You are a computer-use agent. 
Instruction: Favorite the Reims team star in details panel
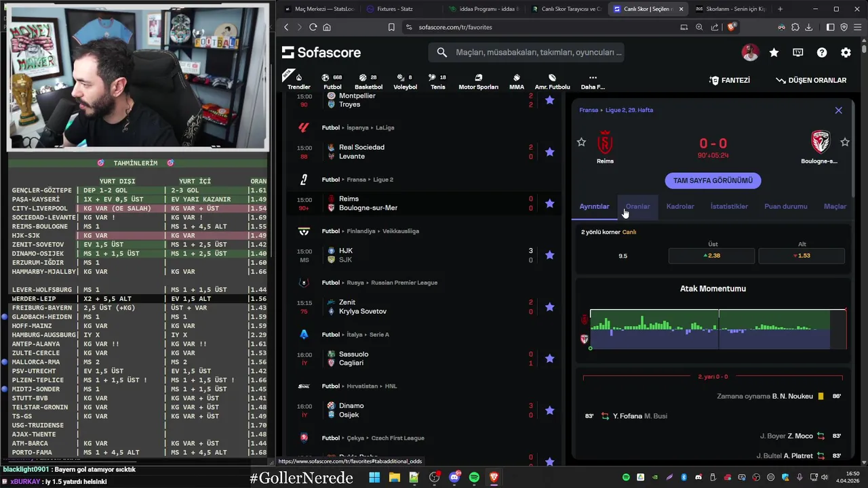tap(581, 142)
